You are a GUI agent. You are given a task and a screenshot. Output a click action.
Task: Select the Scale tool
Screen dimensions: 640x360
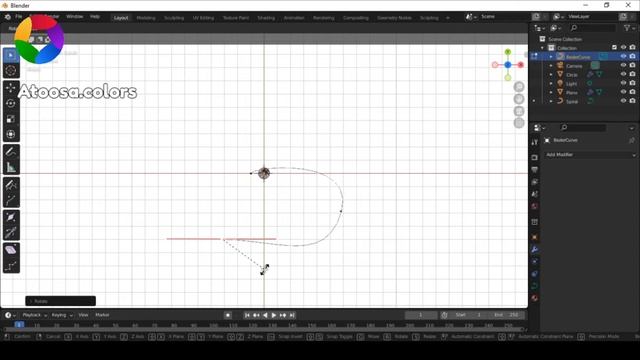(x=11, y=119)
